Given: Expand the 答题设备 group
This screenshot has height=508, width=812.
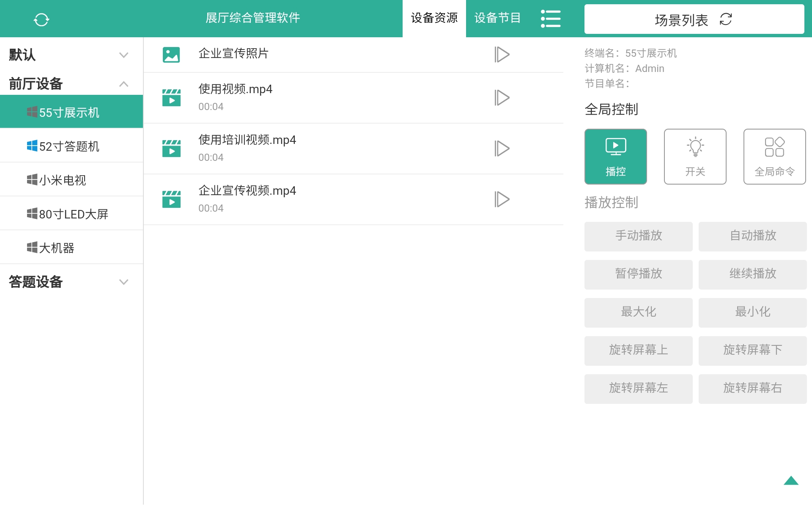Looking at the screenshot, I should [123, 282].
